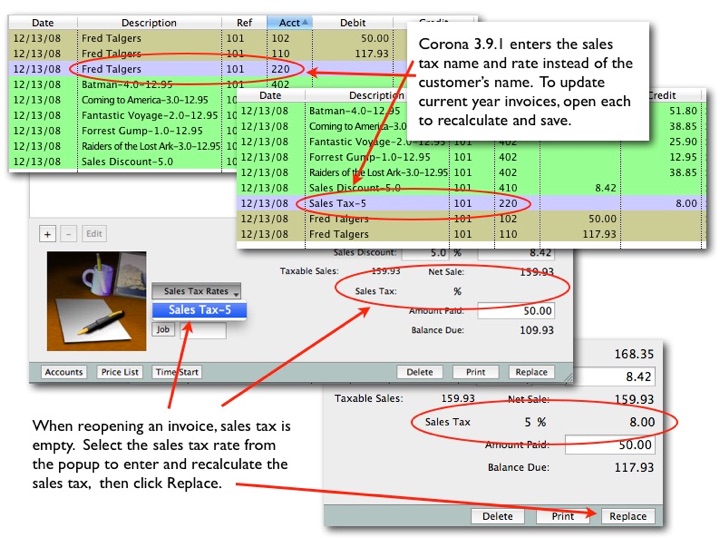The image size is (720, 538).
Task: Open the Sales Tax Rates popup menu
Action: click(x=197, y=291)
